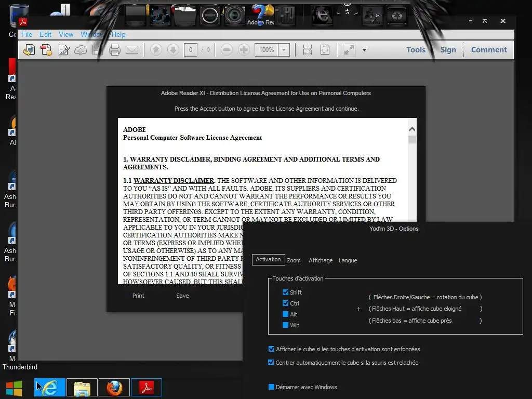Toggle 'Afficher le cube si les touches' checkbox
The width and height of the screenshot is (532, 399).
click(x=271, y=349)
